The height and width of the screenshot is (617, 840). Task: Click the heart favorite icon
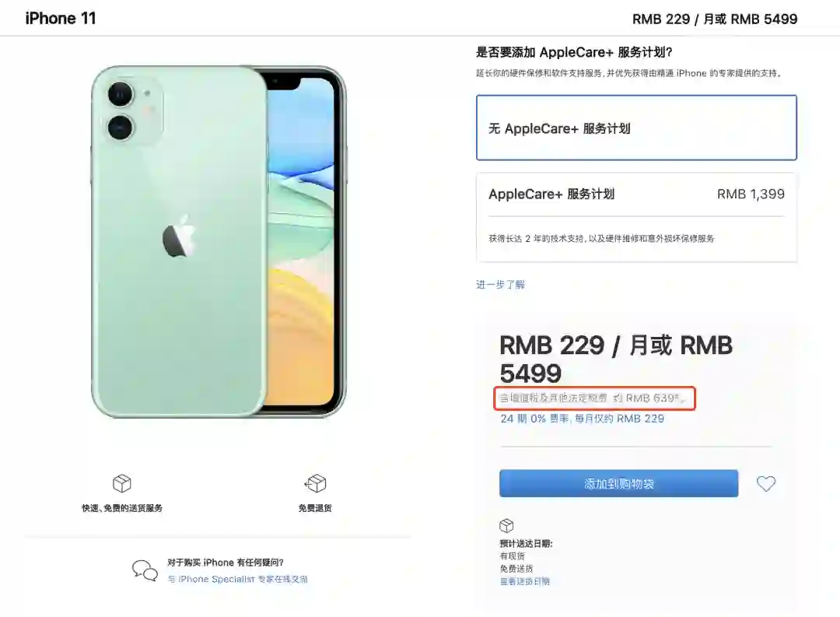pos(765,483)
